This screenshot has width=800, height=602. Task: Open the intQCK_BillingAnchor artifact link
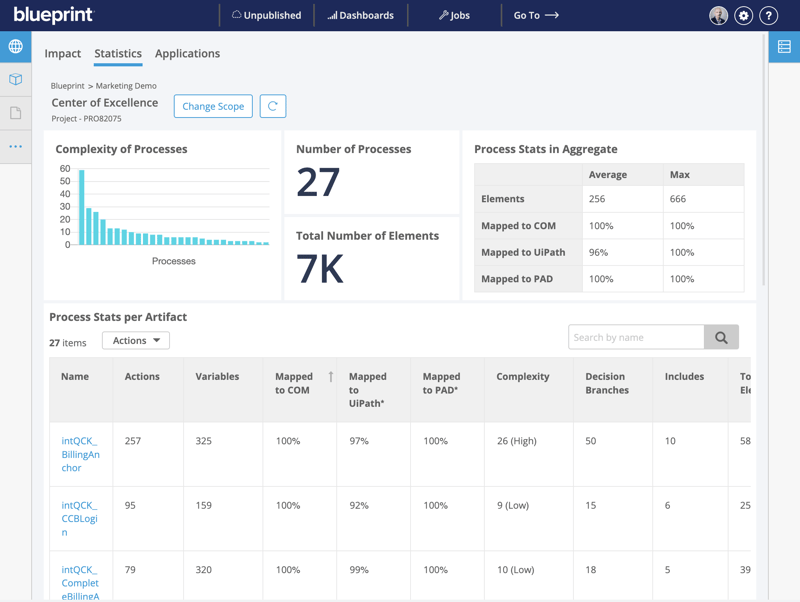[x=80, y=454]
